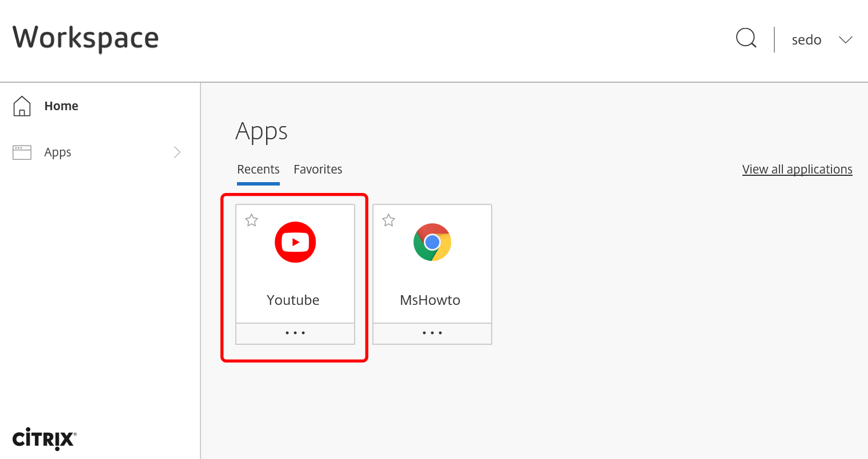Launch the Youtube app icon
Screen dimensions: 868x459
(x=295, y=242)
